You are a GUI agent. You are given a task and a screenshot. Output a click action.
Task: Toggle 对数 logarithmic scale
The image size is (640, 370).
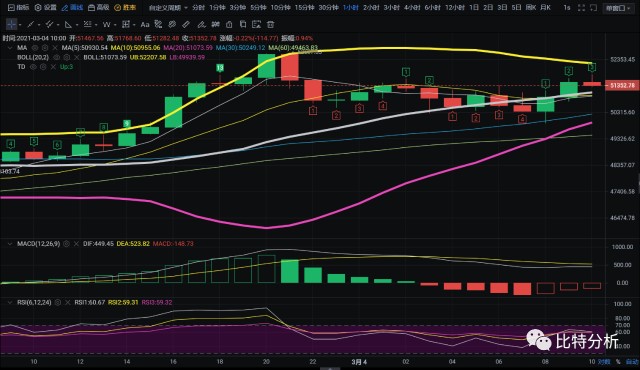click(x=604, y=362)
